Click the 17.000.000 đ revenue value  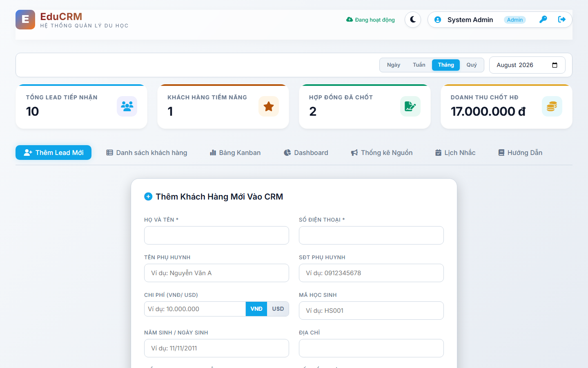(488, 111)
